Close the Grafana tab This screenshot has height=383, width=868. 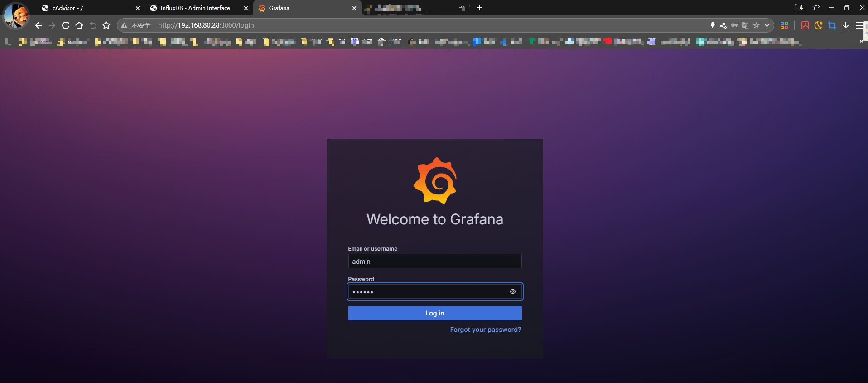[354, 8]
